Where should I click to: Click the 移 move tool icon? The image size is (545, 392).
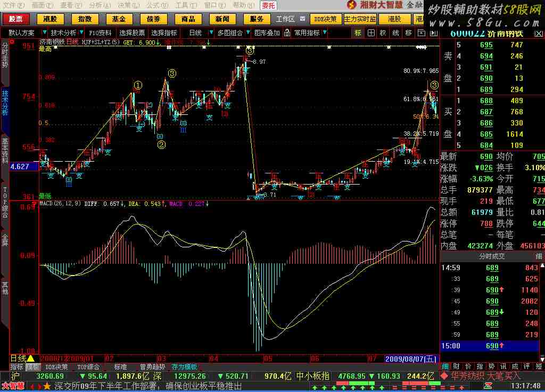pos(408,32)
